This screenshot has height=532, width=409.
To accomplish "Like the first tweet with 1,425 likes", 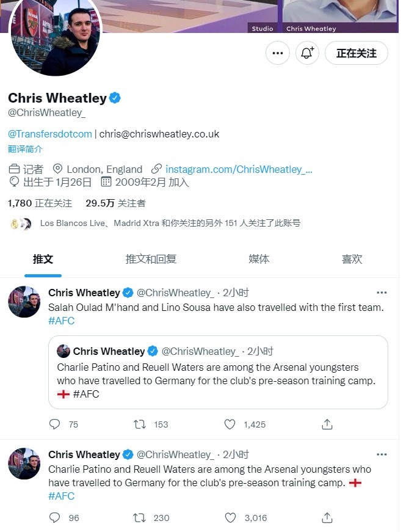I will coord(230,424).
